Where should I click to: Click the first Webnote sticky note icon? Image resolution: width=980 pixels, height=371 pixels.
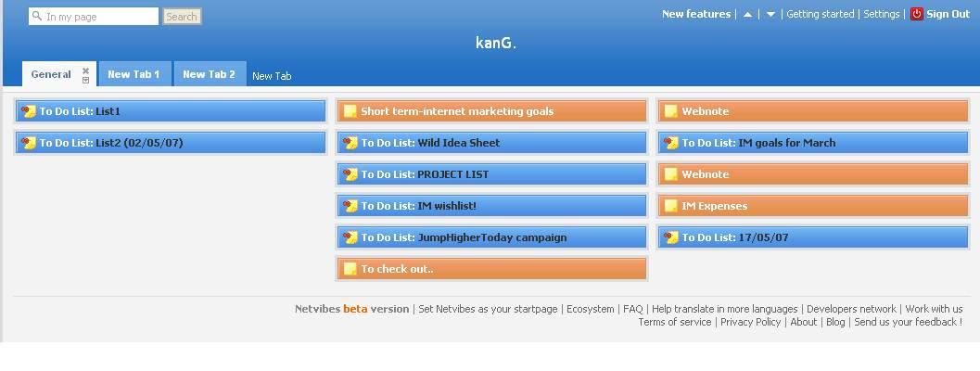point(670,111)
